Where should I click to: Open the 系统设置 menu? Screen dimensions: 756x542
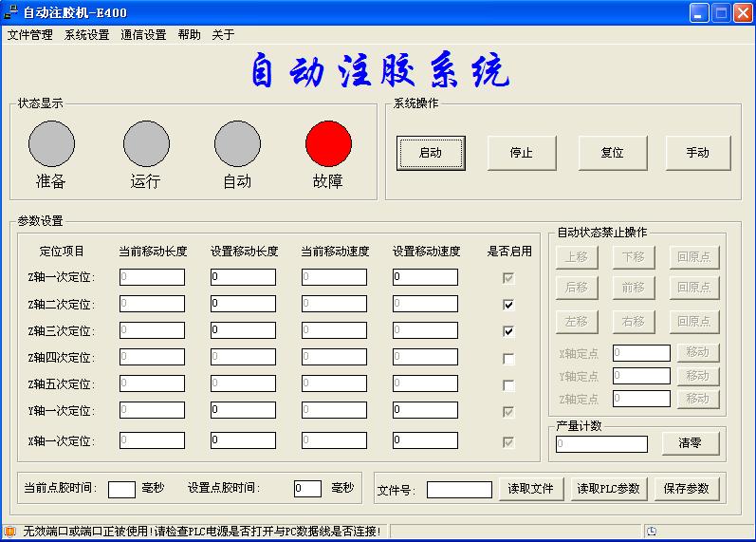[x=87, y=35]
